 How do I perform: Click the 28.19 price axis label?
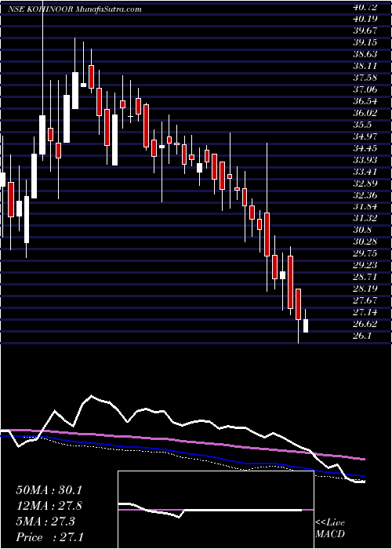coord(365,289)
